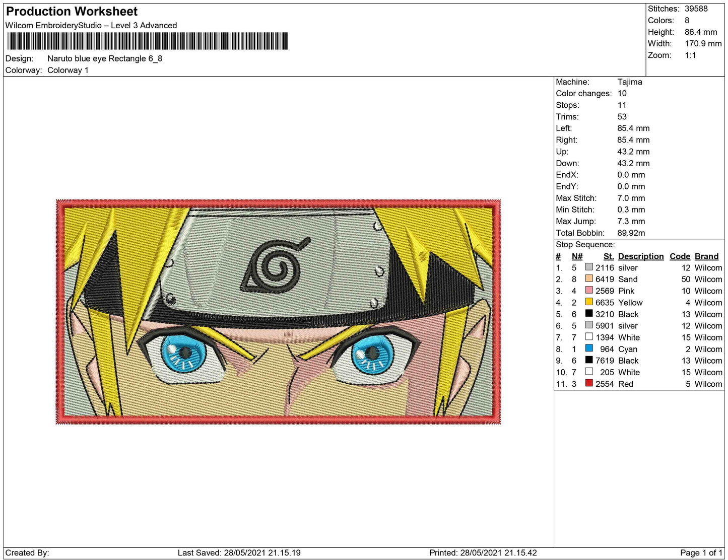Click the Pink color swatch
The image size is (728, 560).
589,290
